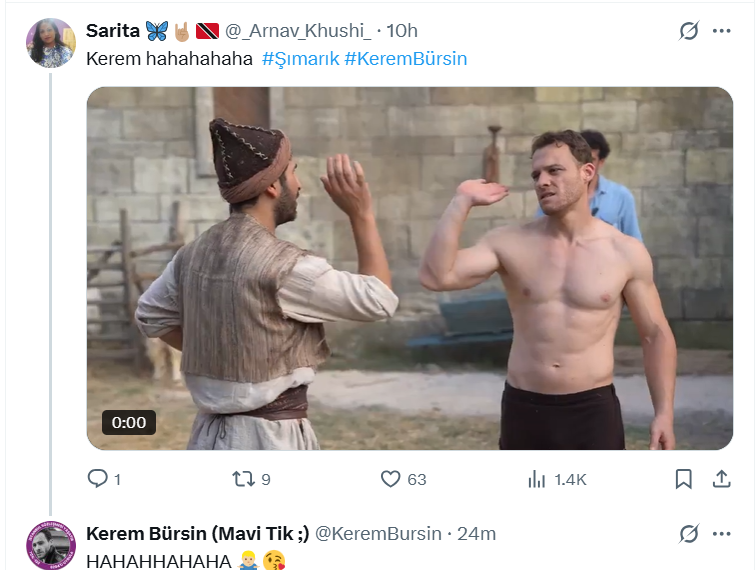The image size is (756, 570).
Task: View analytics showing 1.4K views
Action: click(537, 479)
